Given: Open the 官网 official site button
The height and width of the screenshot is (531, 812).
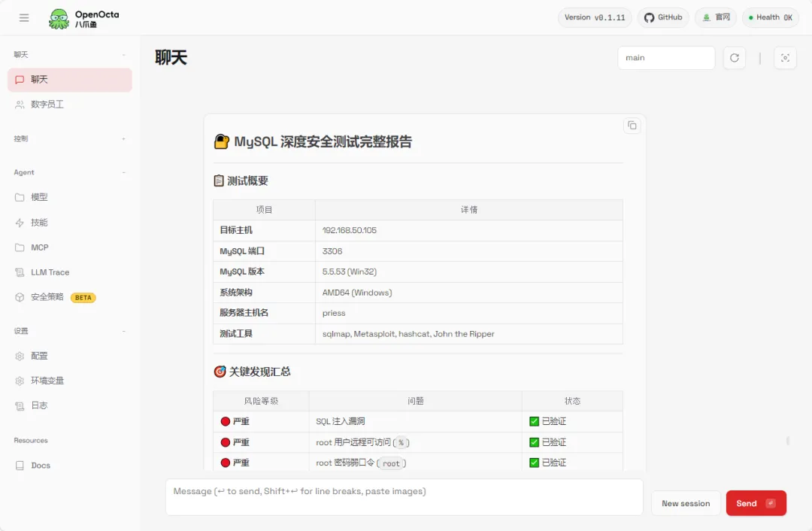Looking at the screenshot, I should coord(716,17).
